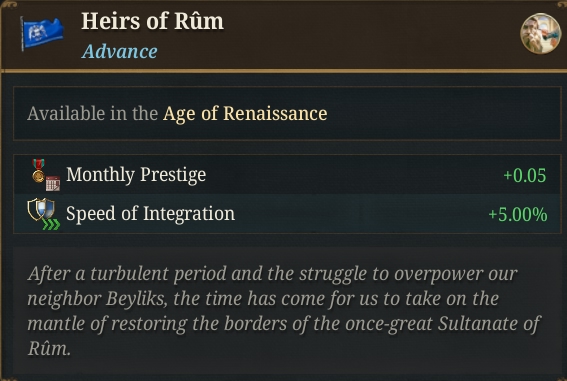Viewport: 567px width, 381px height.
Task: Select the Monthly Prestige label
Action: [136, 175]
